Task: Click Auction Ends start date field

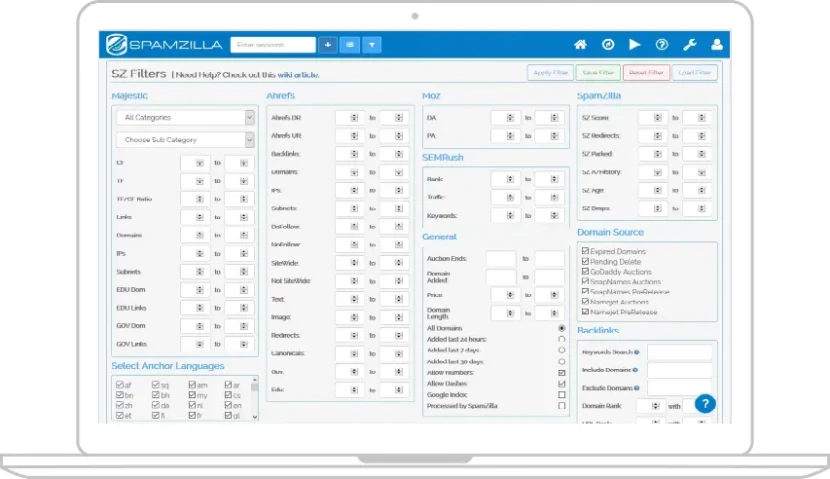Action: point(501,258)
